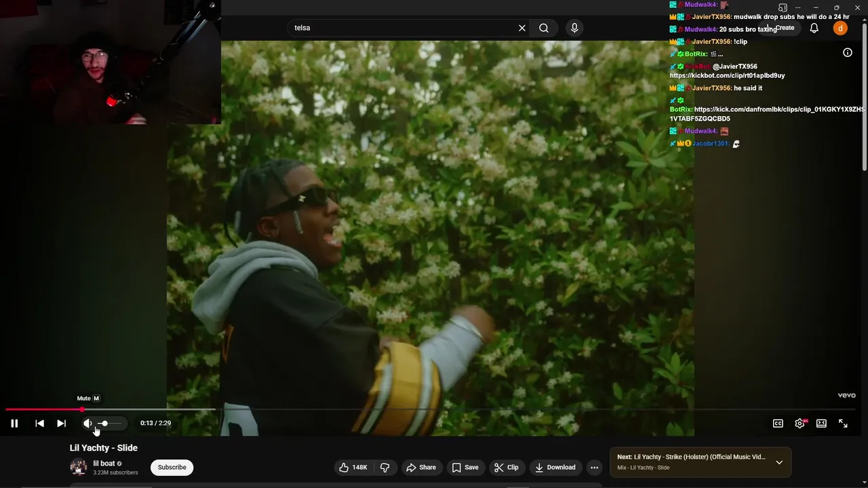The width and height of the screenshot is (868, 488).
Task: Download the video
Action: click(x=555, y=467)
